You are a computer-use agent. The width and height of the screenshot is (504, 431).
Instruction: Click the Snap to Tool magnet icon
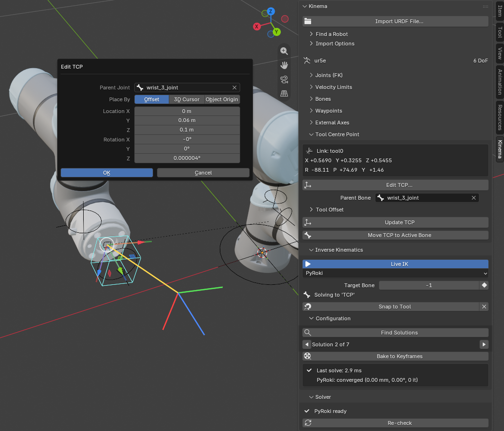[308, 307]
